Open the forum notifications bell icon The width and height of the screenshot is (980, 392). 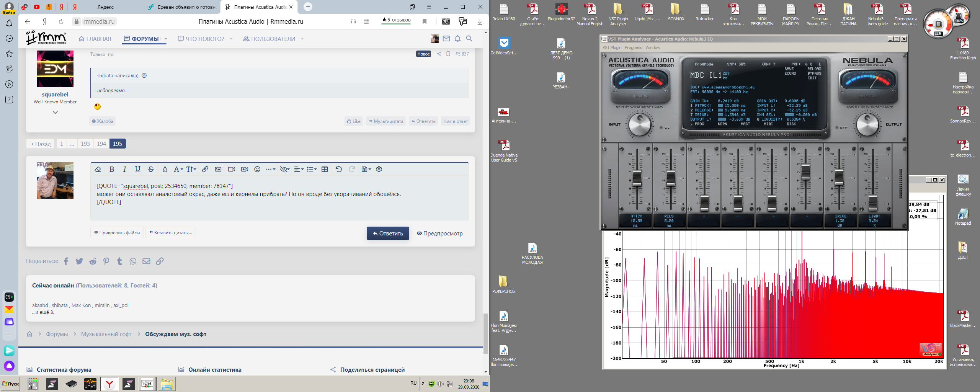[x=457, y=39]
